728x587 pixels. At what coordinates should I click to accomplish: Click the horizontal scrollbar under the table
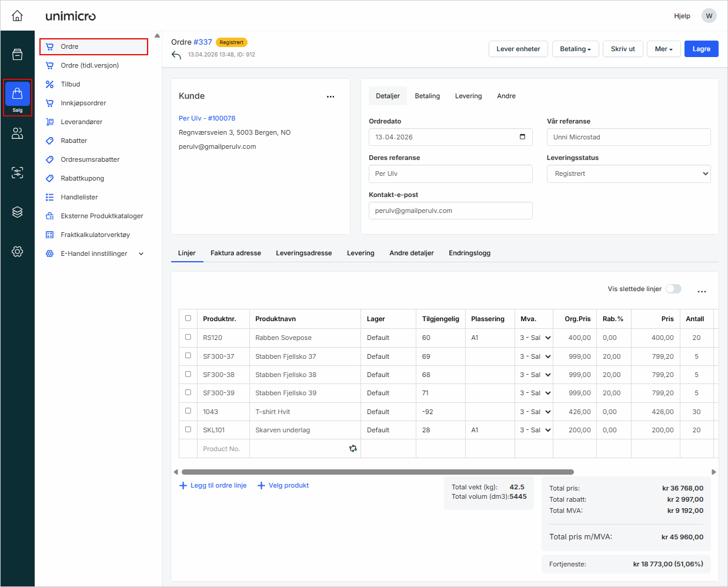[378, 472]
